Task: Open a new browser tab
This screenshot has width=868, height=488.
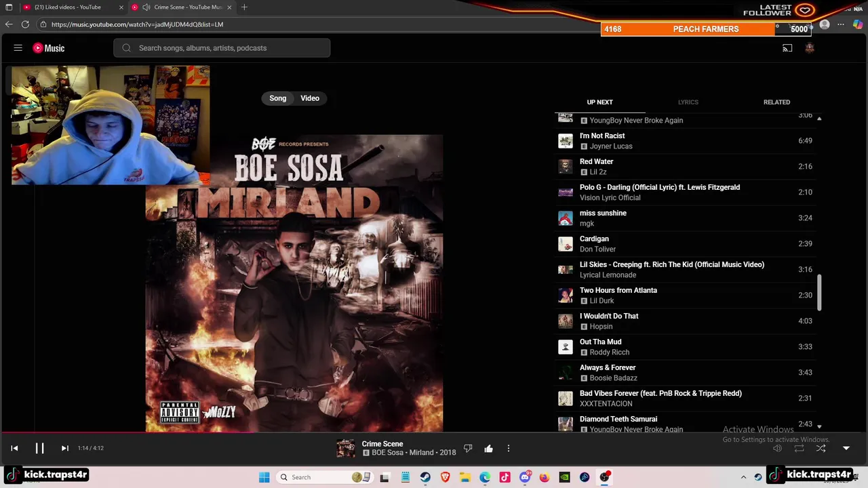Action: click(x=244, y=7)
